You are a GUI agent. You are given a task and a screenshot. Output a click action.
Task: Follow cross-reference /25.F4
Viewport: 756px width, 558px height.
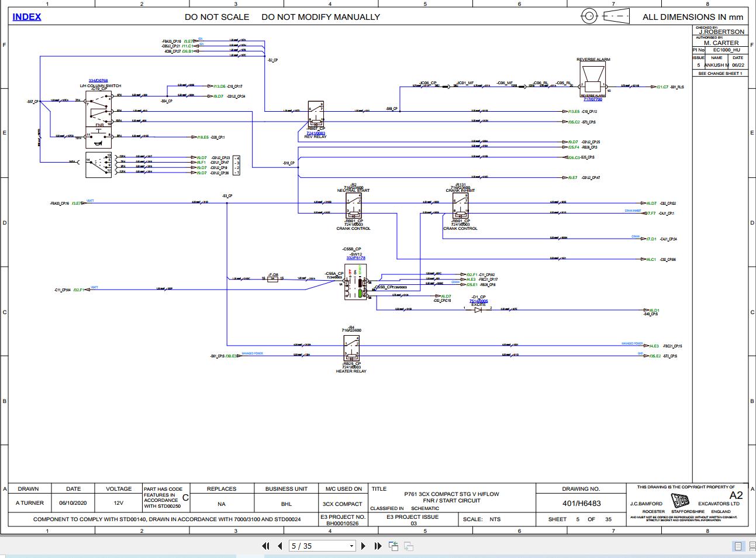pos(573,147)
